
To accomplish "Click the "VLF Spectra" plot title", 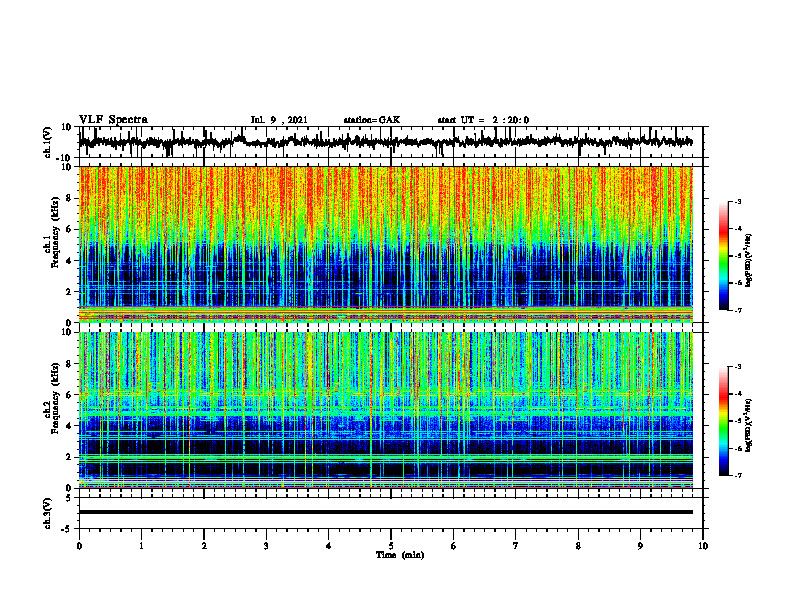I will point(113,120).
